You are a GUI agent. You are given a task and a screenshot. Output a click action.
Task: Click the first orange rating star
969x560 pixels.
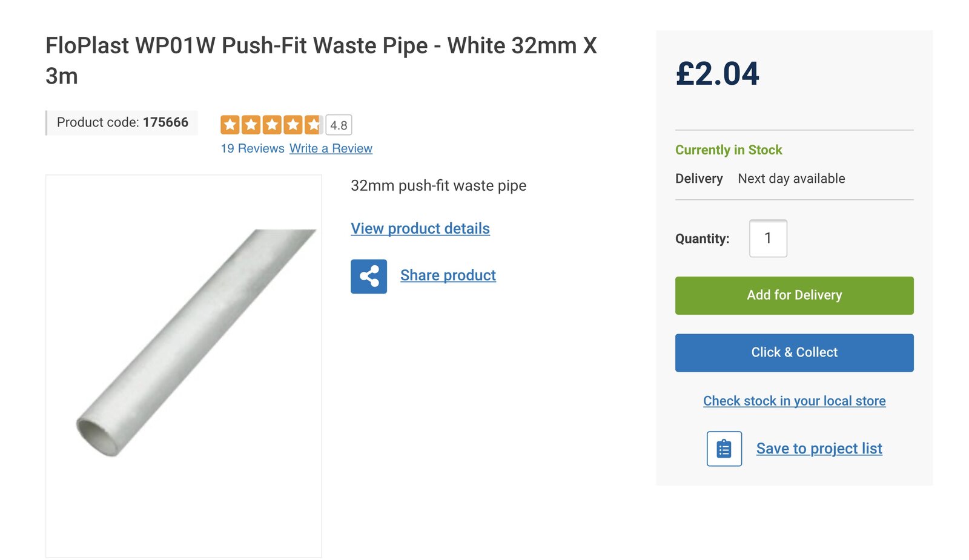(230, 125)
